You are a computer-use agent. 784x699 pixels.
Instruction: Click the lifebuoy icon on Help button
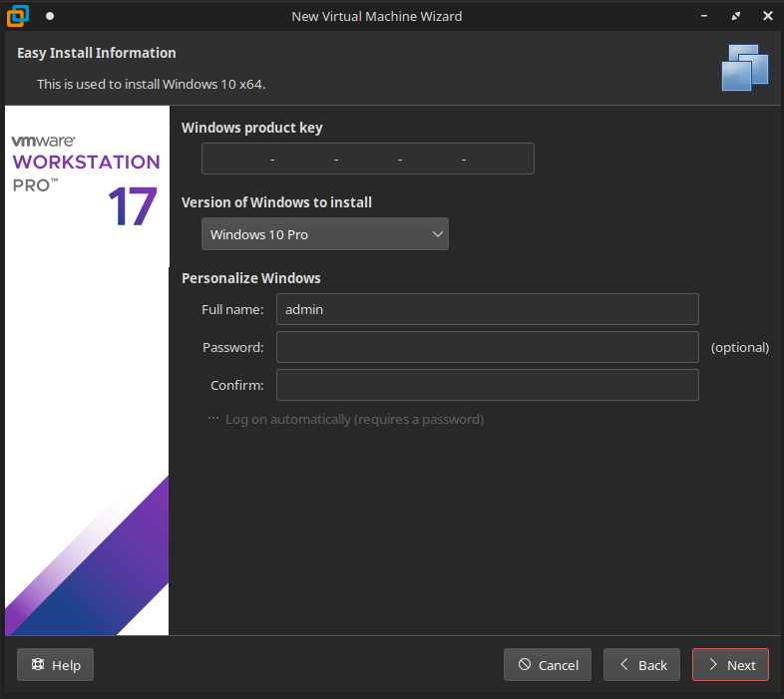pyautogui.click(x=38, y=665)
